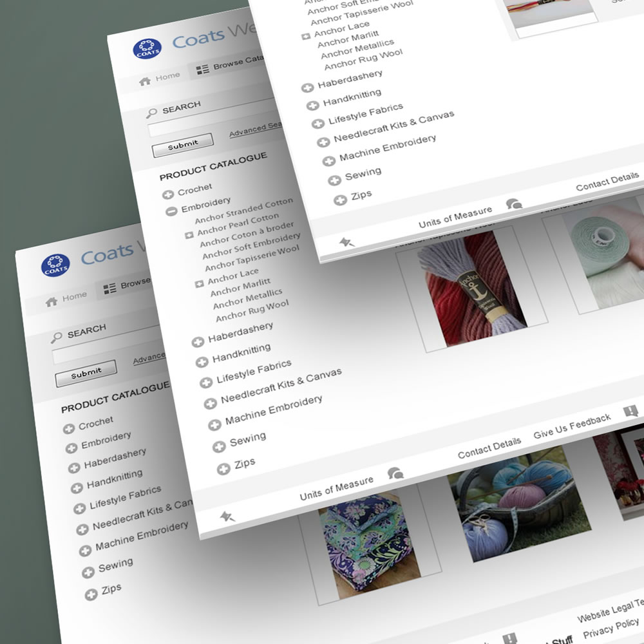
Task: Click magnifier icon on the collapsed-catalogue page
Action: point(57,336)
